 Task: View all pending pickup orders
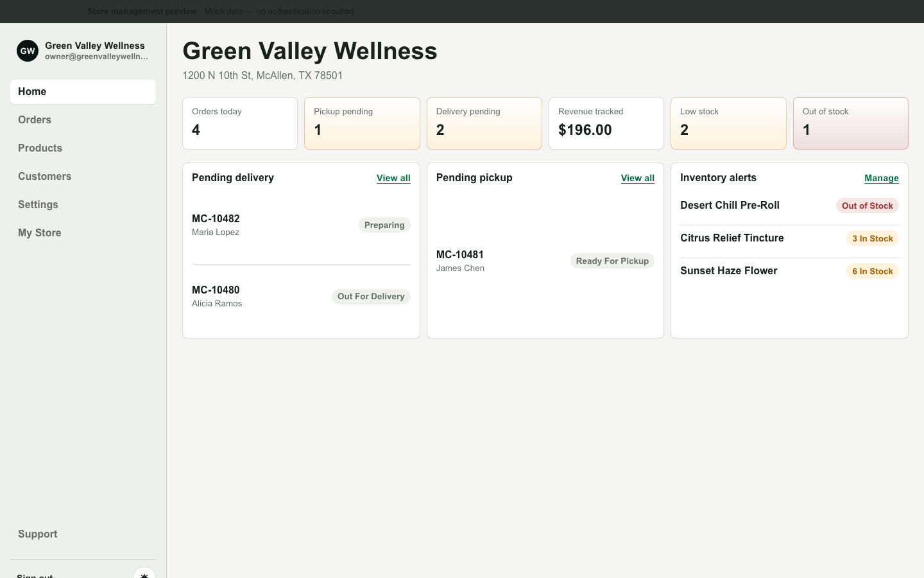[x=638, y=178]
